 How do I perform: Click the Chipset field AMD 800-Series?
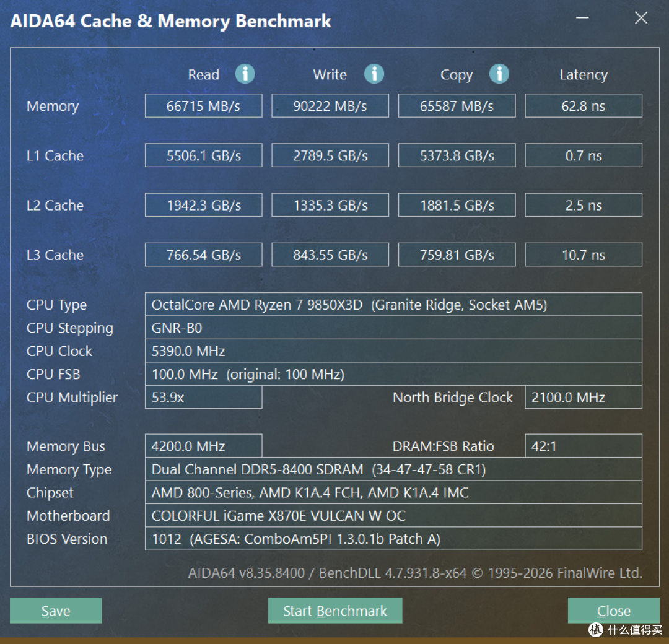(393, 492)
